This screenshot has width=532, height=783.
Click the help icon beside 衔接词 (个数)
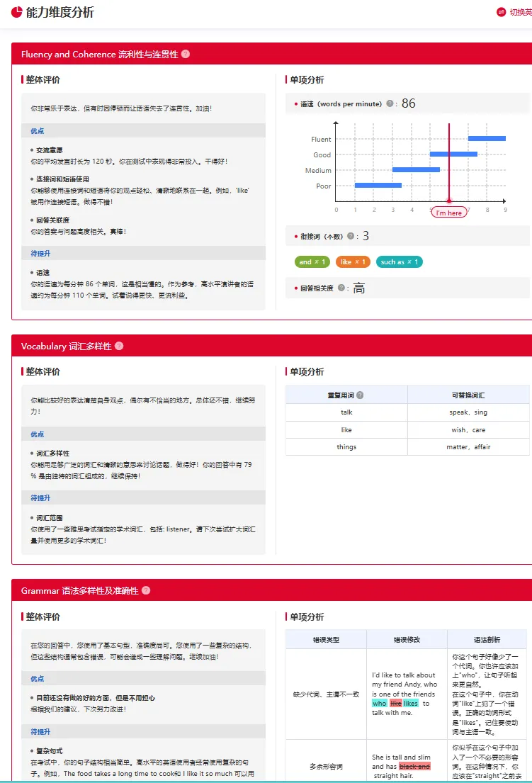(351, 236)
